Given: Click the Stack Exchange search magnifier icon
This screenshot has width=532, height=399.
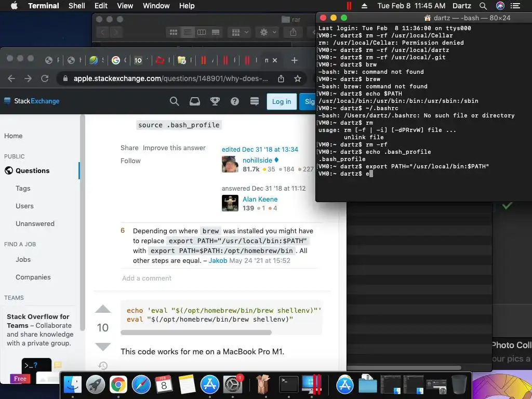Looking at the screenshot, I should point(174,101).
